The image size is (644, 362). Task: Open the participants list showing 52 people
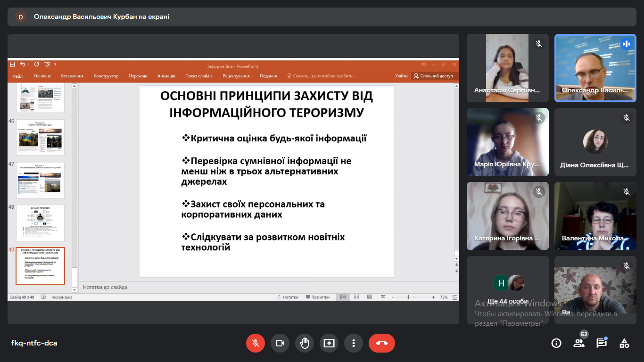[579, 343]
